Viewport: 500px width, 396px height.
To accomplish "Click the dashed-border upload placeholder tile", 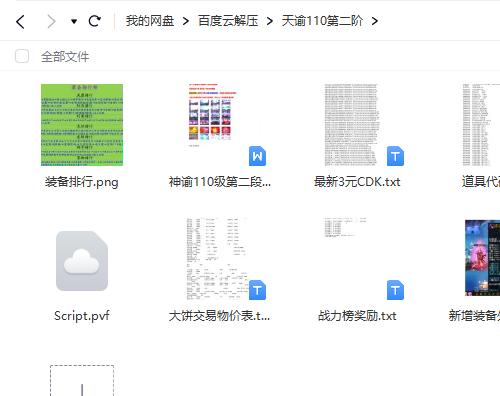I will tap(82, 380).
